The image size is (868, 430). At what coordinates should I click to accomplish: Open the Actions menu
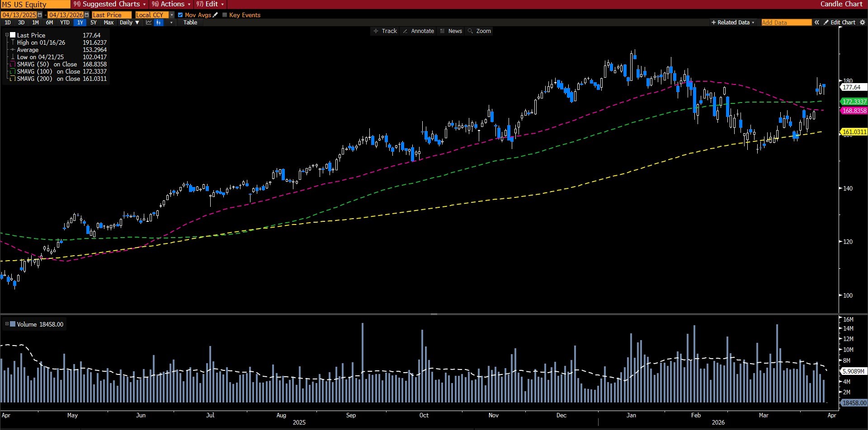[171, 4]
